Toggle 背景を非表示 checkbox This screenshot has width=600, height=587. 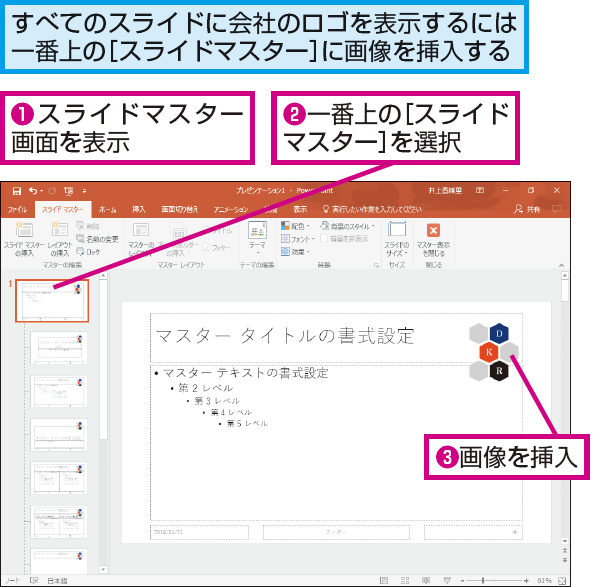344,239
